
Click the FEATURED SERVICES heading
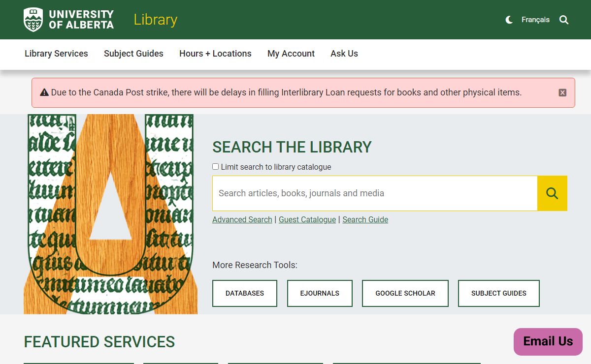99,342
